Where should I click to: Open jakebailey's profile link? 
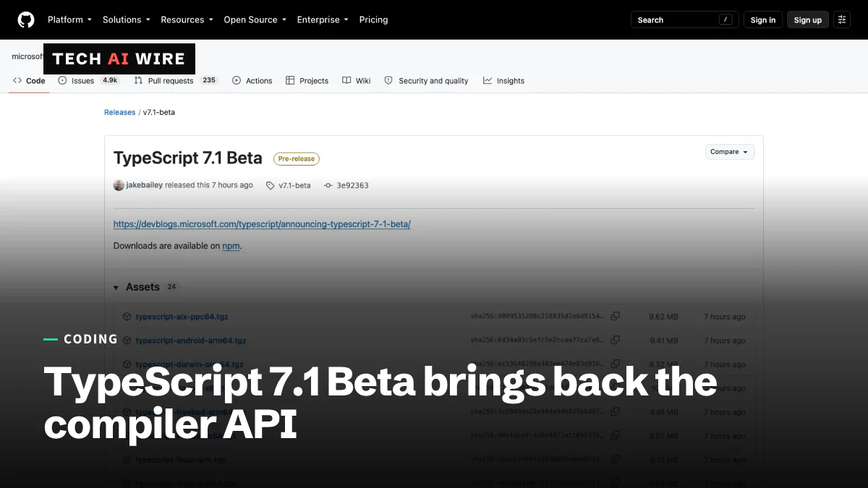(x=145, y=185)
